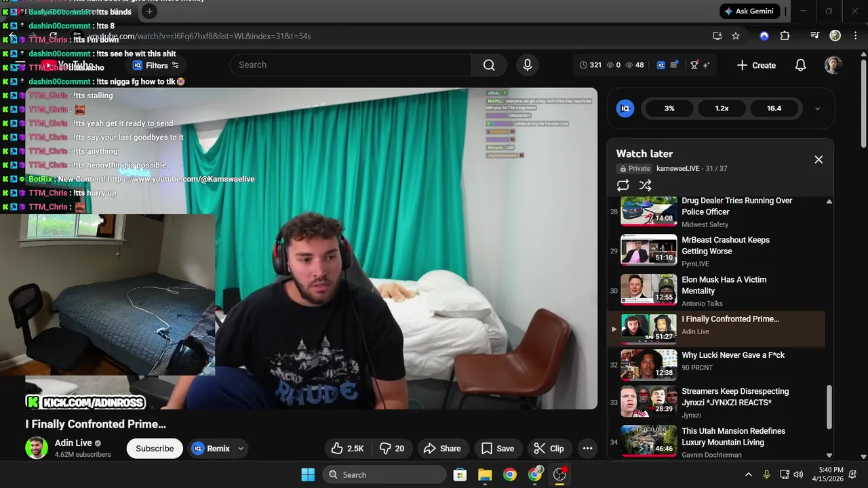Click the vidIQ logo in the stats bar

[660, 65]
